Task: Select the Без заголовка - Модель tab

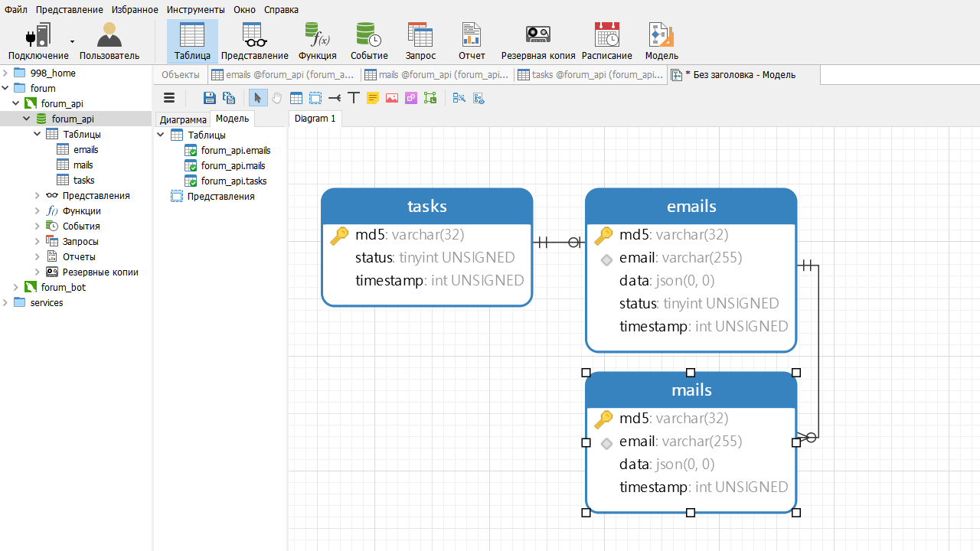Action: coord(743,74)
